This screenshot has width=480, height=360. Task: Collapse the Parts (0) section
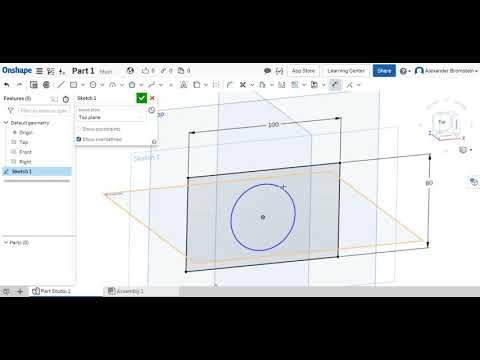click(x=6, y=242)
